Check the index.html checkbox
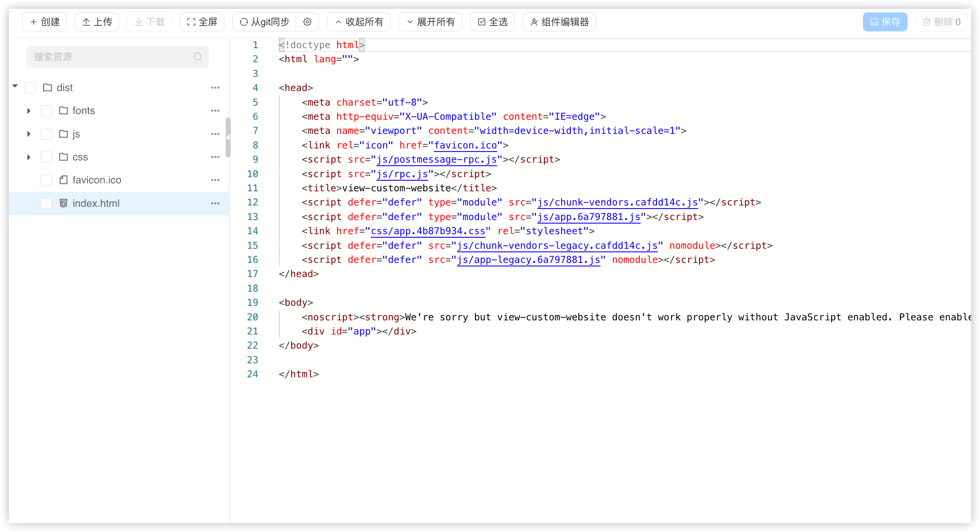This screenshot has height=532, width=980. tap(46, 203)
